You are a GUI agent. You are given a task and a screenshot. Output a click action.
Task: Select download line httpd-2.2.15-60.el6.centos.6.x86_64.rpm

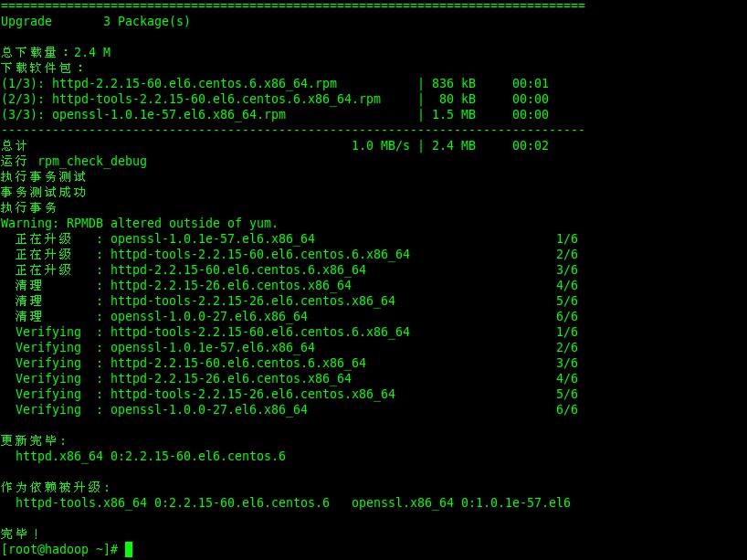(x=274, y=83)
